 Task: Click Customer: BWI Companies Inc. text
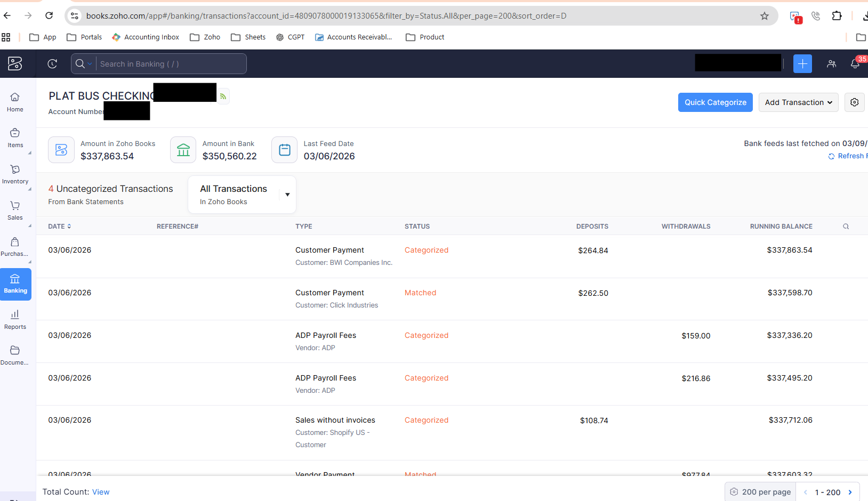pos(344,263)
